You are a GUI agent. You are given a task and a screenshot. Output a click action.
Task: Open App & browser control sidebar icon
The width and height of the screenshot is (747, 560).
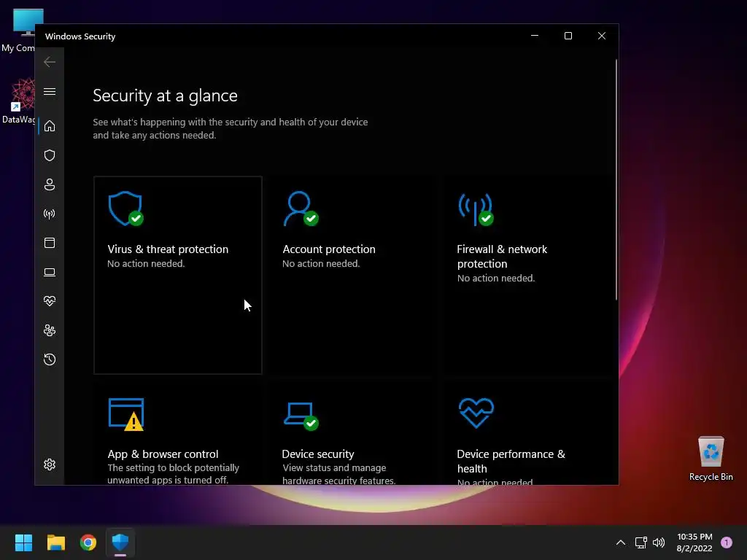click(50, 243)
